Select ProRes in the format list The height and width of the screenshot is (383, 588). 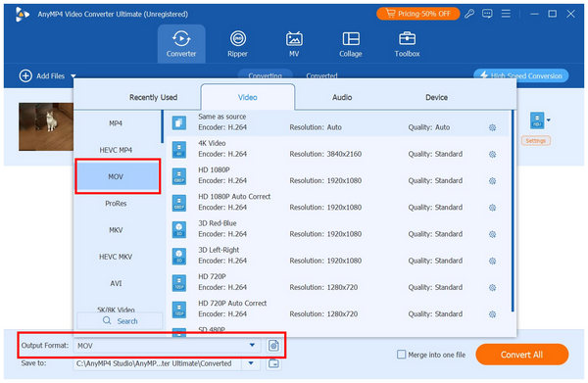pos(116,204)
